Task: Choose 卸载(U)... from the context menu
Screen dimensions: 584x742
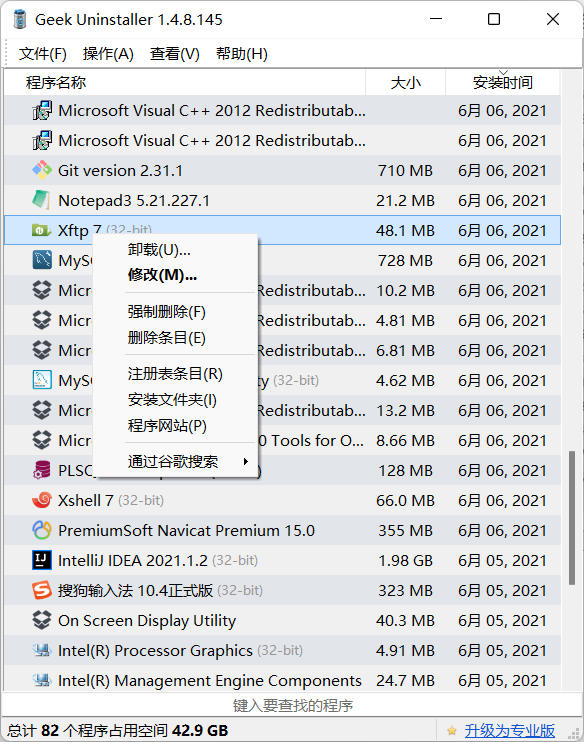Action: click(x=176, y=249)
